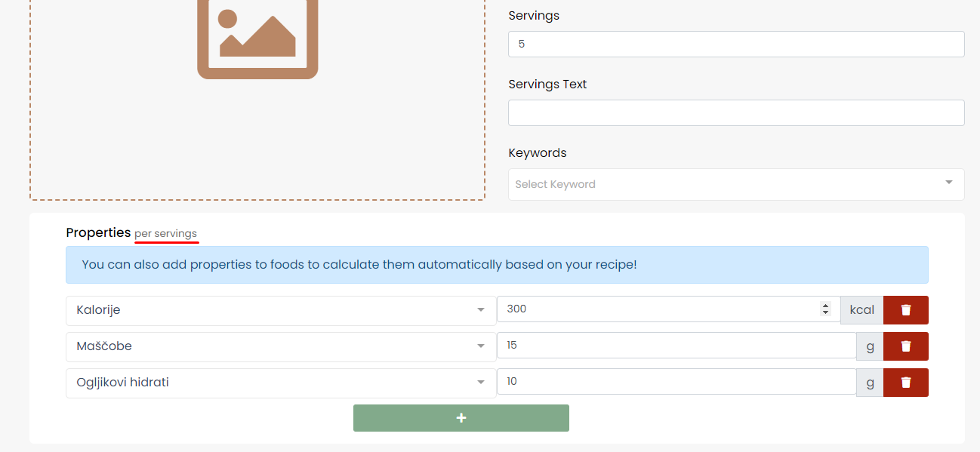Delete the Maščobe property row
The height and width of the screenshot is (452, 980).
pyautogui.click(x=905, y=346)
